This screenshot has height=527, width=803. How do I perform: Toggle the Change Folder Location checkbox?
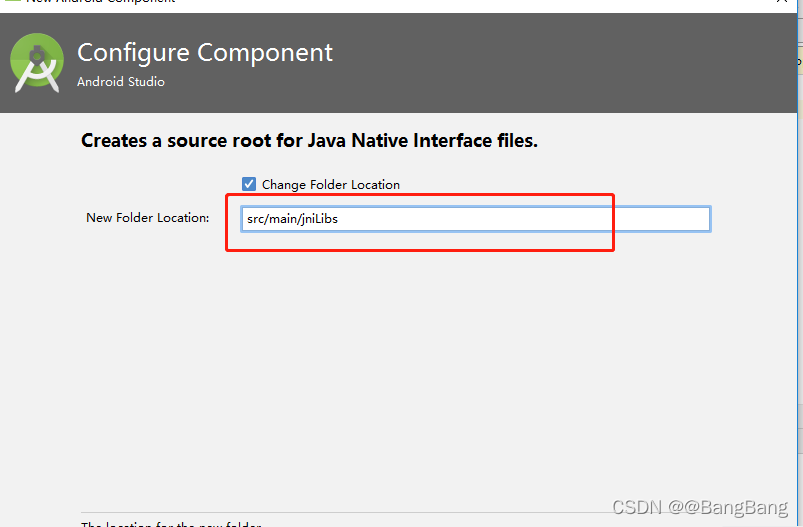249,184
